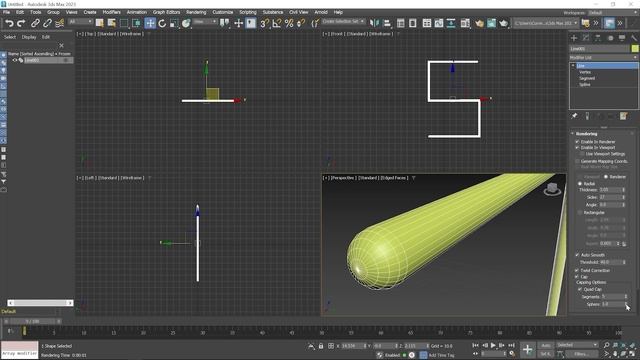Select the Rectangular radio button

pos(580,213)
